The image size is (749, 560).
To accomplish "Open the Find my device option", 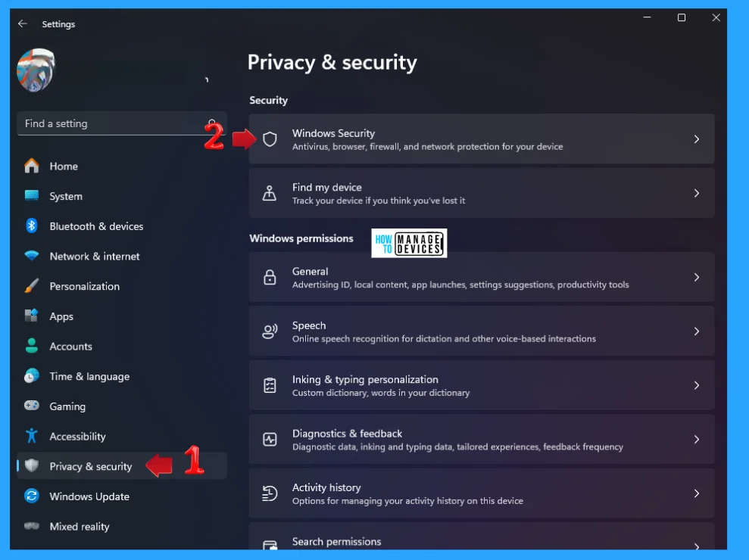I will click(x=326, y=187).
